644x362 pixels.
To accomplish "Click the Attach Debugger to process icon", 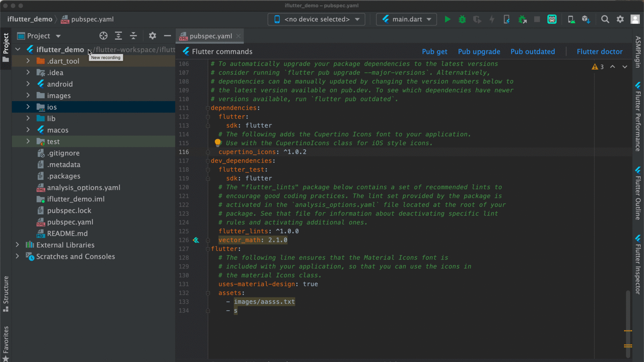I will (522, 19).
